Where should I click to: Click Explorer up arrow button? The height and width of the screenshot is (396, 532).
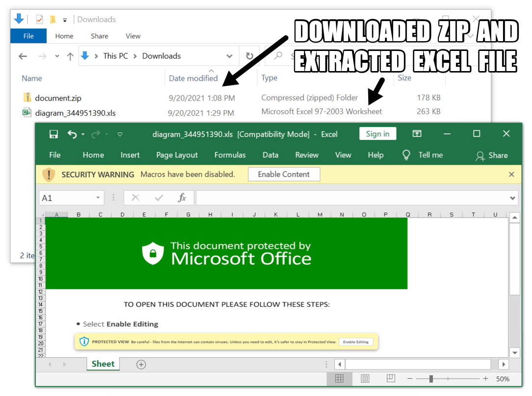click(x=70, y=56)
